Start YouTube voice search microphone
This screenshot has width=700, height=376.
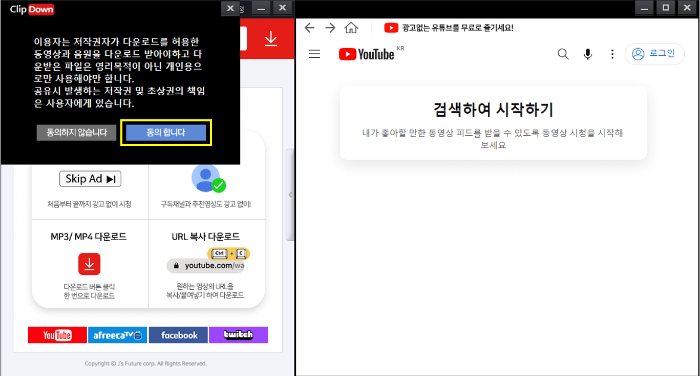pyautogui.click(x=588, y=54)
